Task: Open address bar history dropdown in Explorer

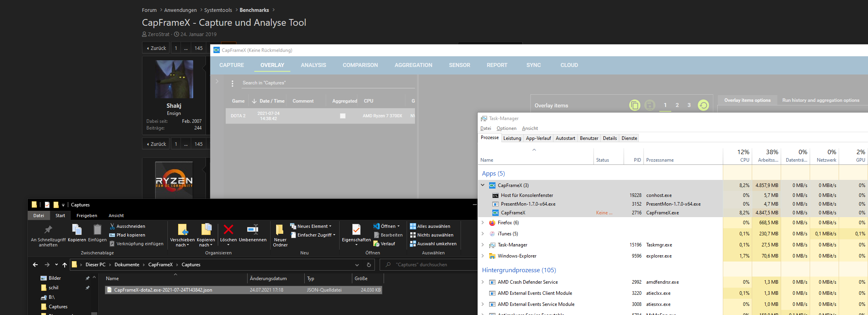Action: pos(357,265)
